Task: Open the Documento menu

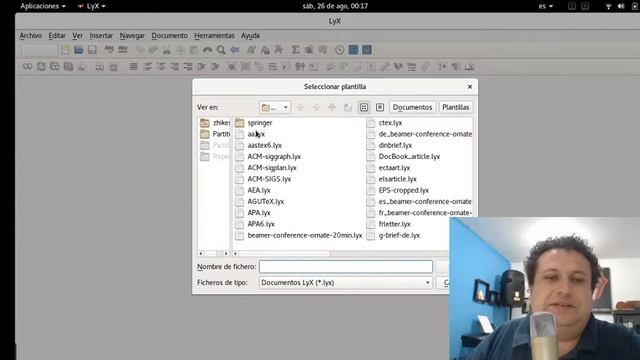Action: pyautogui.click(x=169, y=36)
